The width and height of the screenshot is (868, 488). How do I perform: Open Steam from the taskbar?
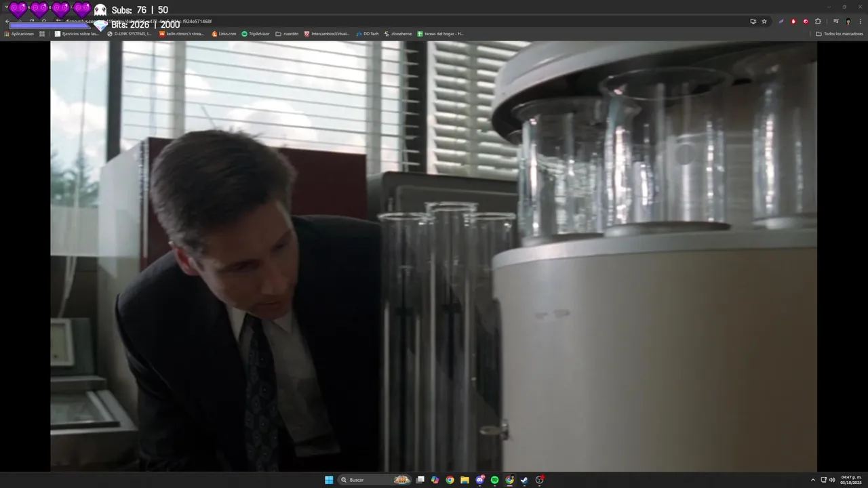tap(524, 480)
